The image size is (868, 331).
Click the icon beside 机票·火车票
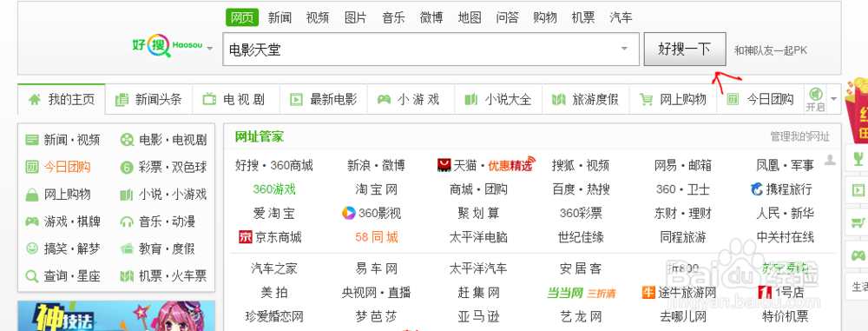[127, 275]
